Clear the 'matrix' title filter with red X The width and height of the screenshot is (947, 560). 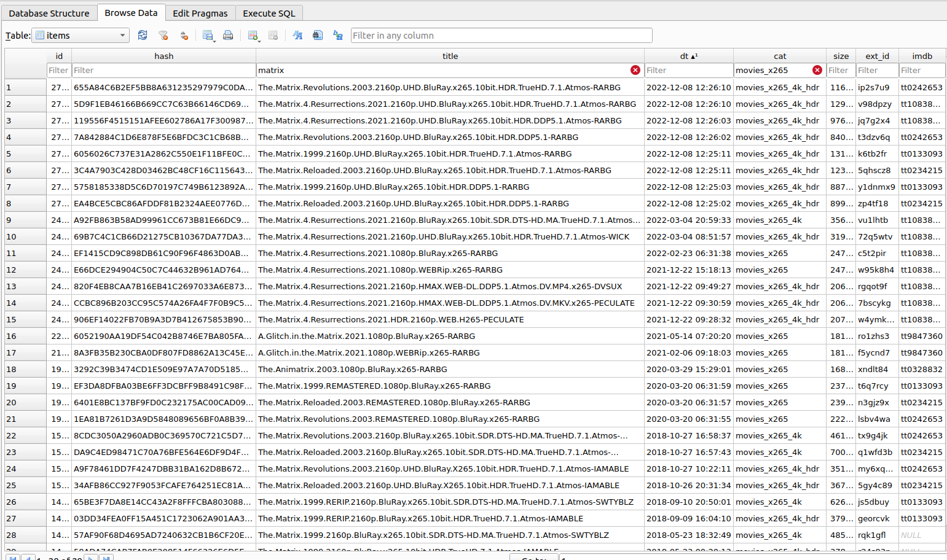tap(635, 70)
